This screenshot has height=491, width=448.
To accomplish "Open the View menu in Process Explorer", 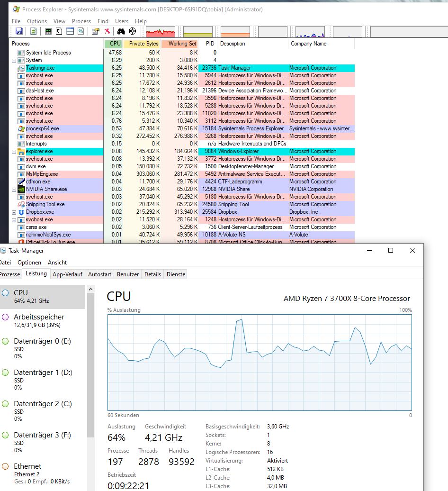I will click(x=60, y=21).
